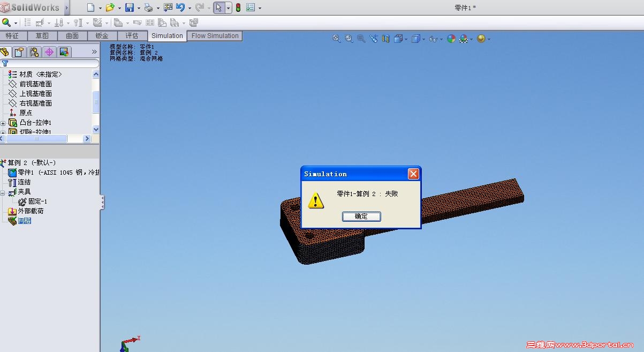
Task: Close the Simulation error dialog
Action: pyautogui.click(x=413, y=174)
